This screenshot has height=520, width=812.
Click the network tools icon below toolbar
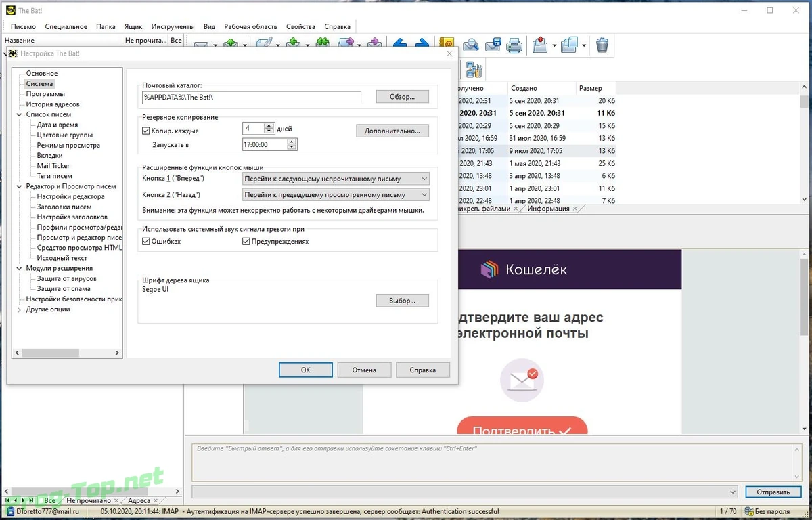point(474,69)
